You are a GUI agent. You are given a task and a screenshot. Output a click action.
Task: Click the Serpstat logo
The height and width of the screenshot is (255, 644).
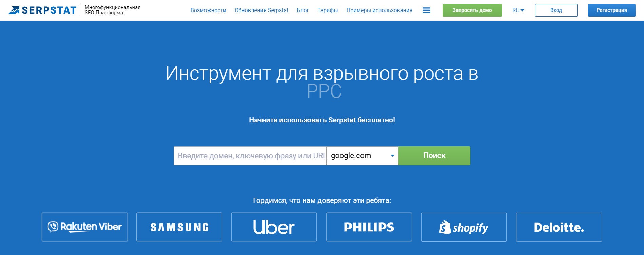pyautogui.click(x=42, y=10)
